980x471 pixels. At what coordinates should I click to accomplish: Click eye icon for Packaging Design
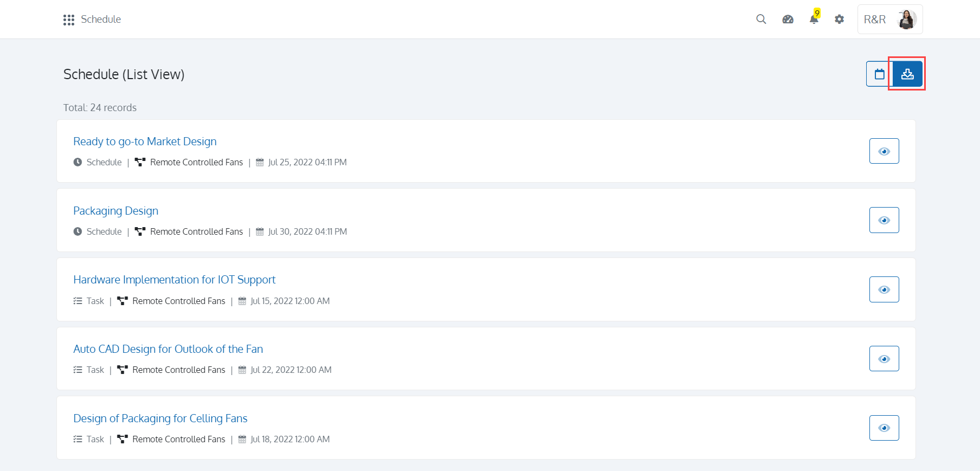884,220
